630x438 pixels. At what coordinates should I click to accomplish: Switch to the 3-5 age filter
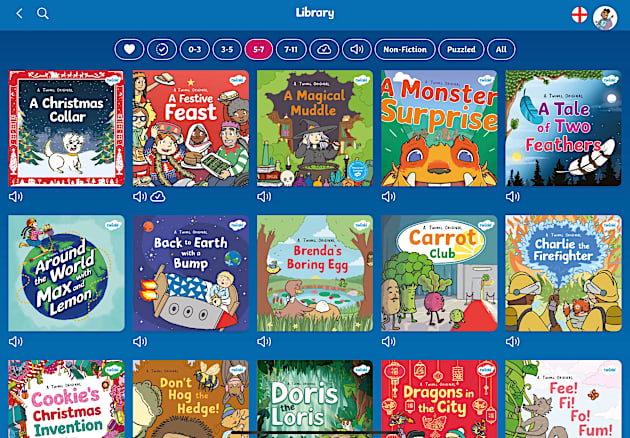point(227,49)
